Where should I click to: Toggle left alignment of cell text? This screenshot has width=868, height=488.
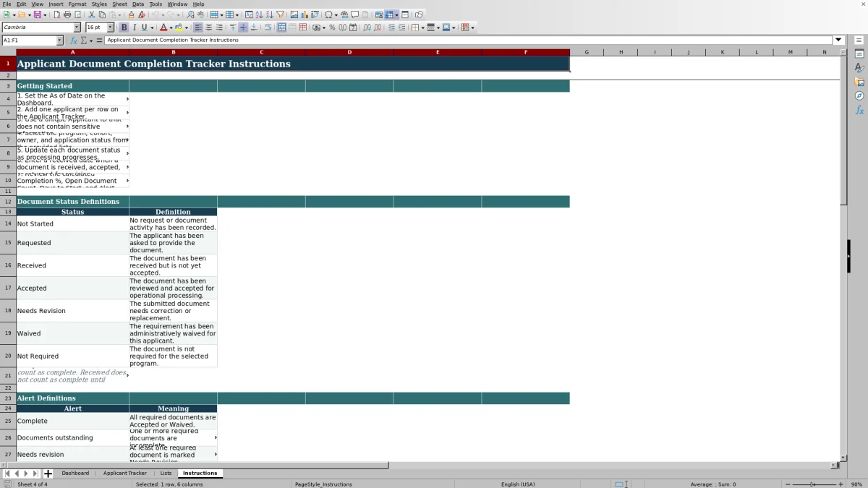[198, 27]
